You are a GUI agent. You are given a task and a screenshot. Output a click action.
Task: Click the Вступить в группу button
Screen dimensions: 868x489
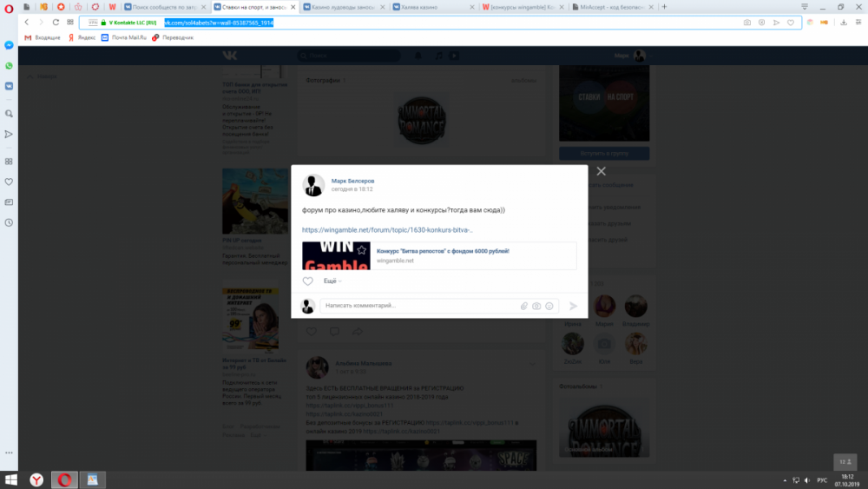click(x=604, y=154)
